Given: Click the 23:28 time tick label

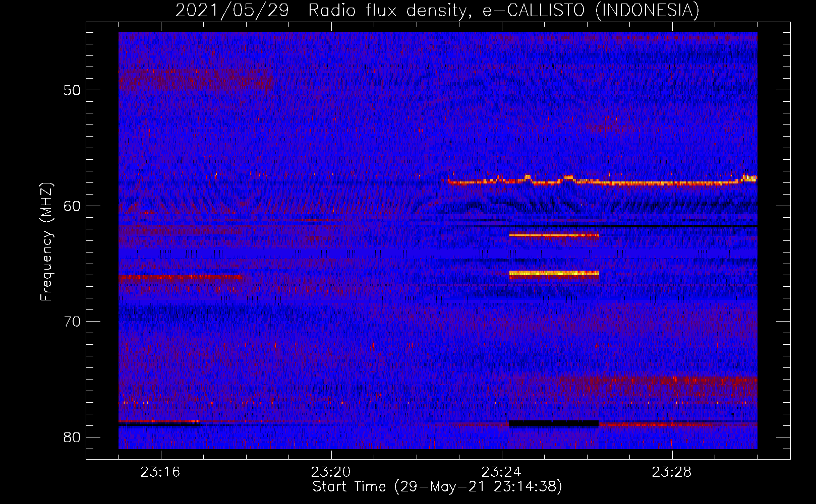Looking at the screenshot, I should coord(672,472).
